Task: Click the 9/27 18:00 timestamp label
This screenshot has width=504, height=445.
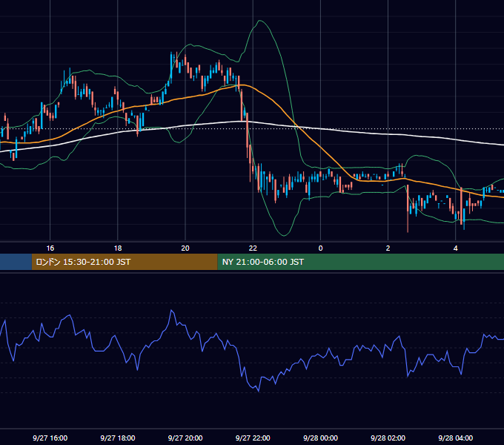Action: (x=118, y=438)
